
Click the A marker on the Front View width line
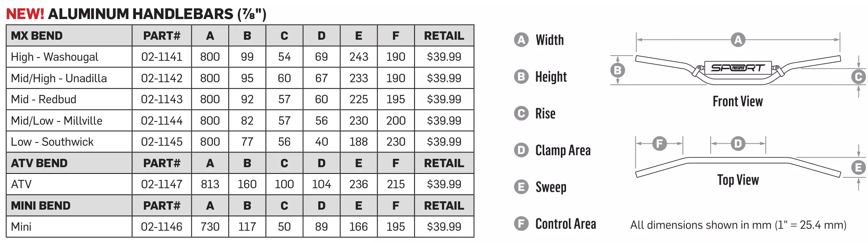coord(738,40)
